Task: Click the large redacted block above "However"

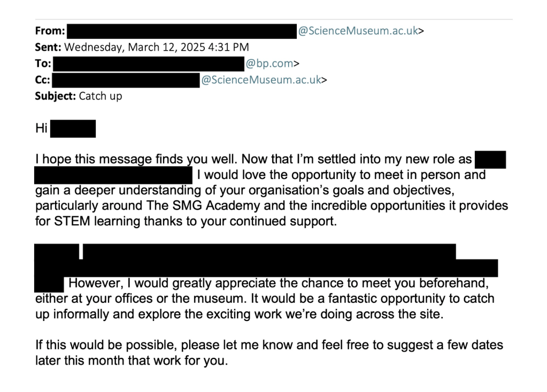Action: (267, 260)
